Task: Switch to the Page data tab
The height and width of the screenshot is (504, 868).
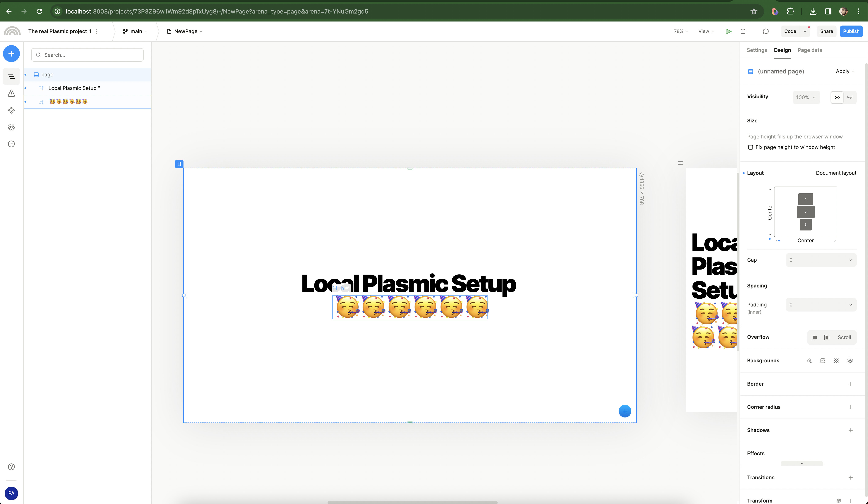Action: [x=810, y=50]
